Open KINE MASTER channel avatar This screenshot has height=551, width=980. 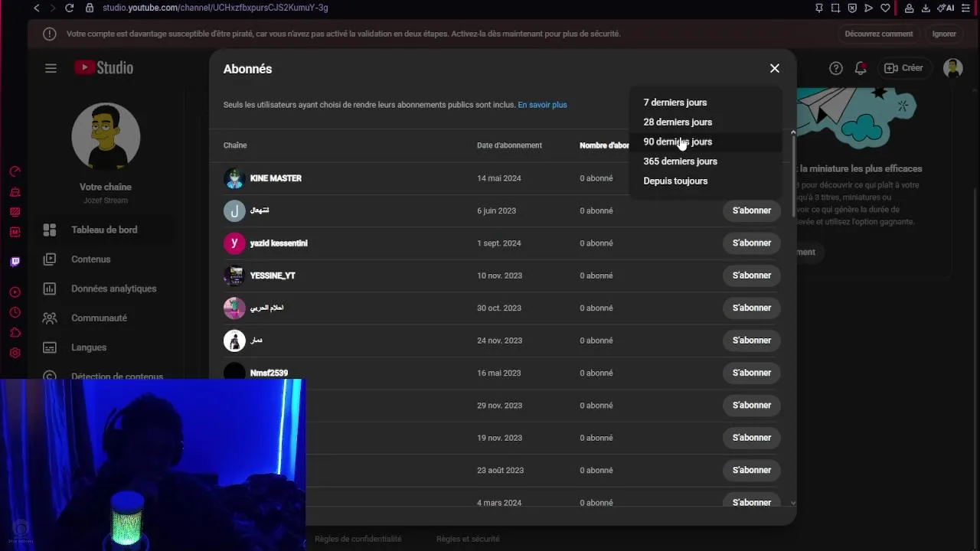click(x=234, y=178)
